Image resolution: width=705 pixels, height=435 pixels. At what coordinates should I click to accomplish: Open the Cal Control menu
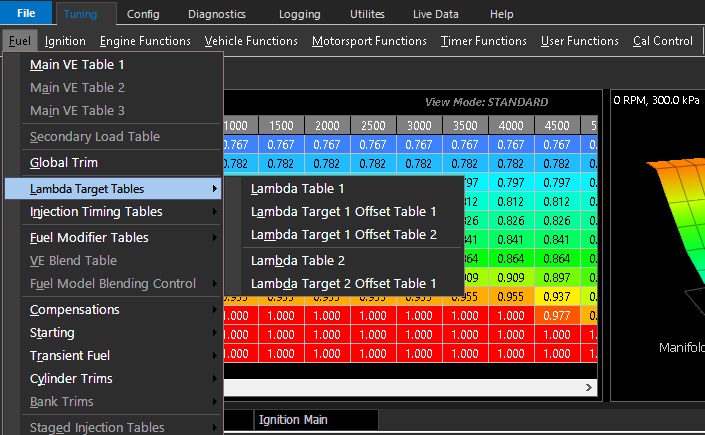pyautogui.click(x=663, y=41)
